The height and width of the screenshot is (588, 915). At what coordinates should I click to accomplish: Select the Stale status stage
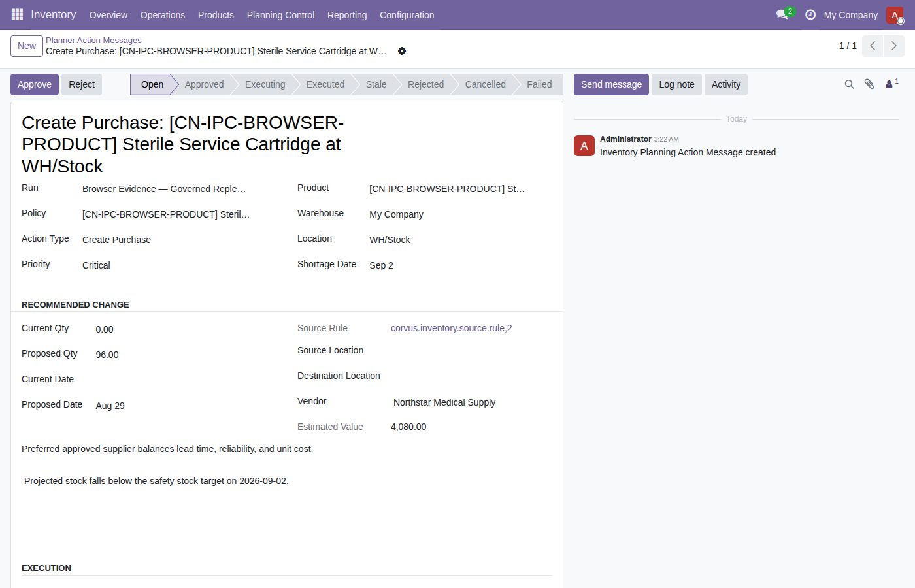(x=376, y=84)
